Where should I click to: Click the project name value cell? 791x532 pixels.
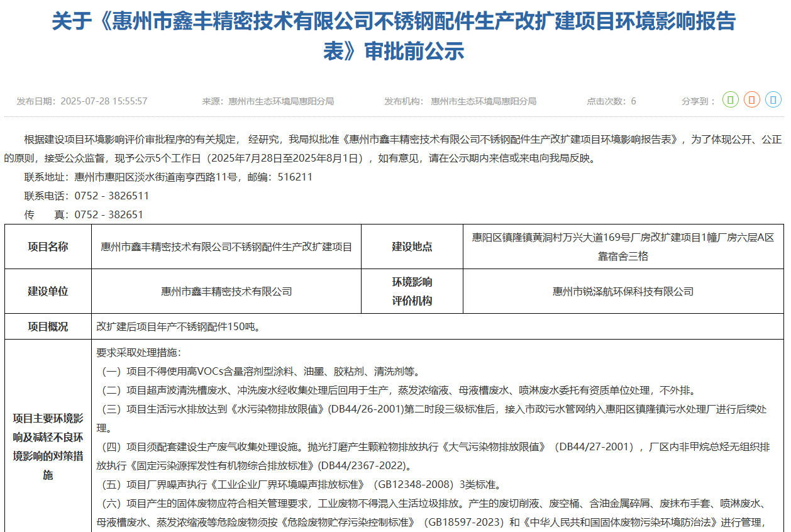[226, 247]
